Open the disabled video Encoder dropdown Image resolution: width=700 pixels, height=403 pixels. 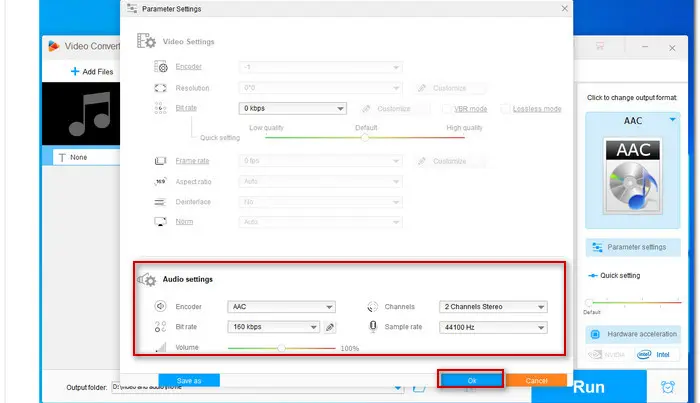[x=321, y=67]
